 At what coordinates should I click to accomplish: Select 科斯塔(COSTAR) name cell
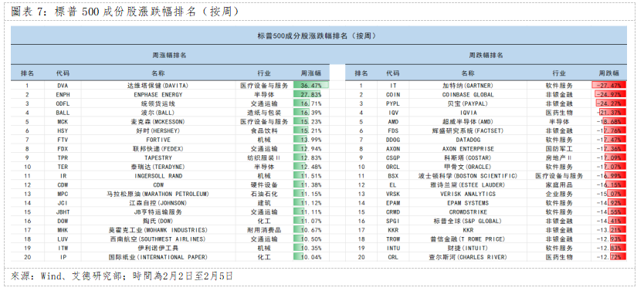[x=467, y=158]
